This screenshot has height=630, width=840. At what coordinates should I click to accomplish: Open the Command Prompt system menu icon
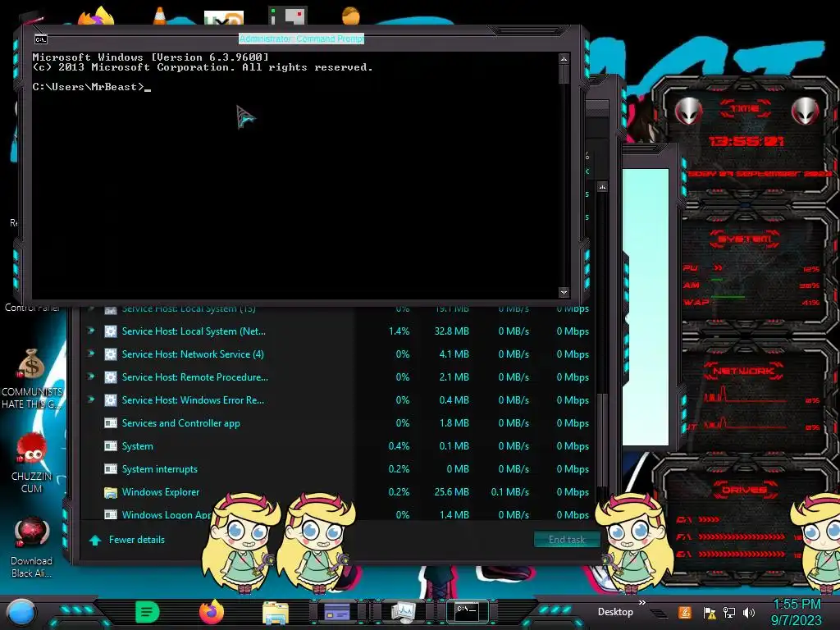pyautogui.click(x=41, y=39)
